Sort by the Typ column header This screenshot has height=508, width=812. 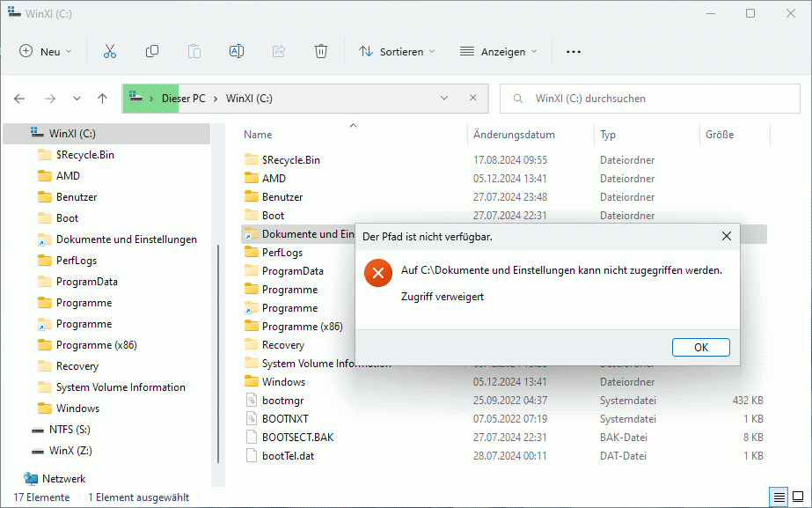(608, 135)
